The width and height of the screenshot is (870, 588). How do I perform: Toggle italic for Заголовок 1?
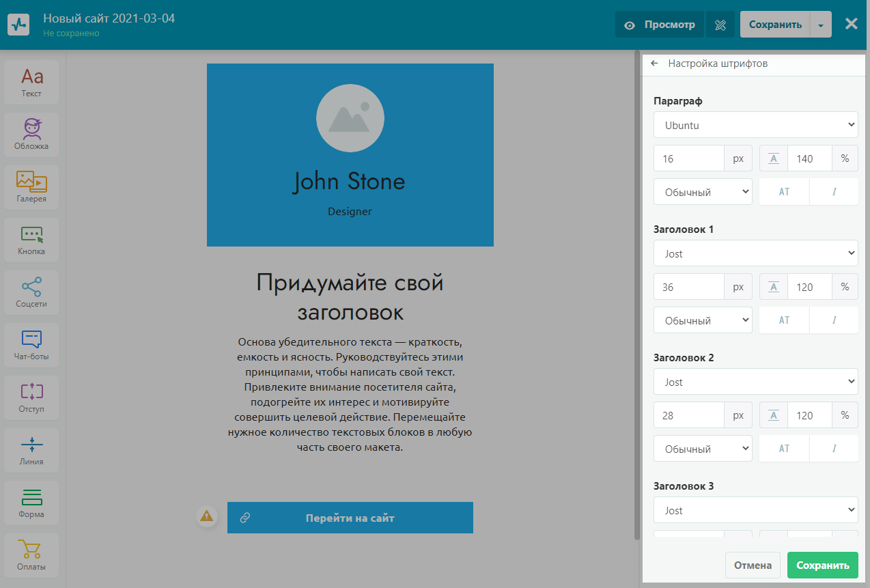[x=834, y=320]
